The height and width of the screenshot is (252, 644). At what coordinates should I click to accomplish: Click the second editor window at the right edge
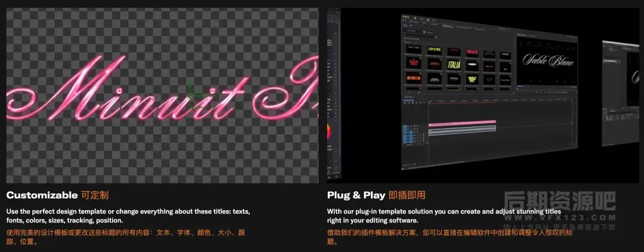click(x=621, y=93)
